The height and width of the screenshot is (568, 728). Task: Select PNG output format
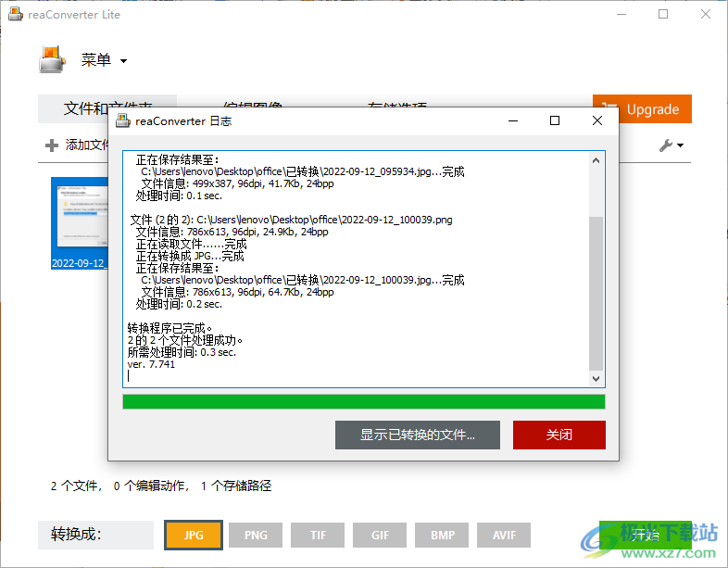tap(256, 535)
